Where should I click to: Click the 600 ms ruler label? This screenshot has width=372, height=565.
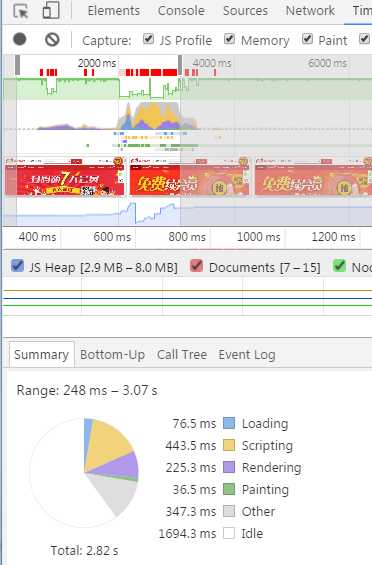[112, 237]
